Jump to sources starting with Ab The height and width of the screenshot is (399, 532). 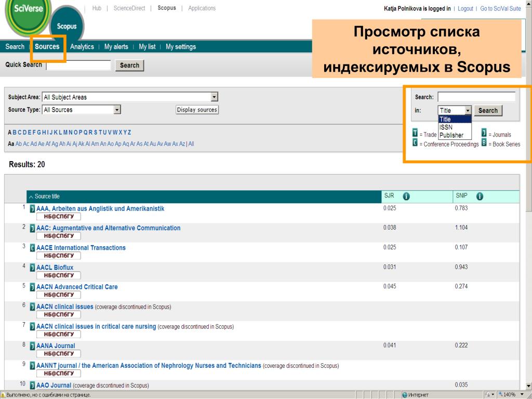coord(19,144)
